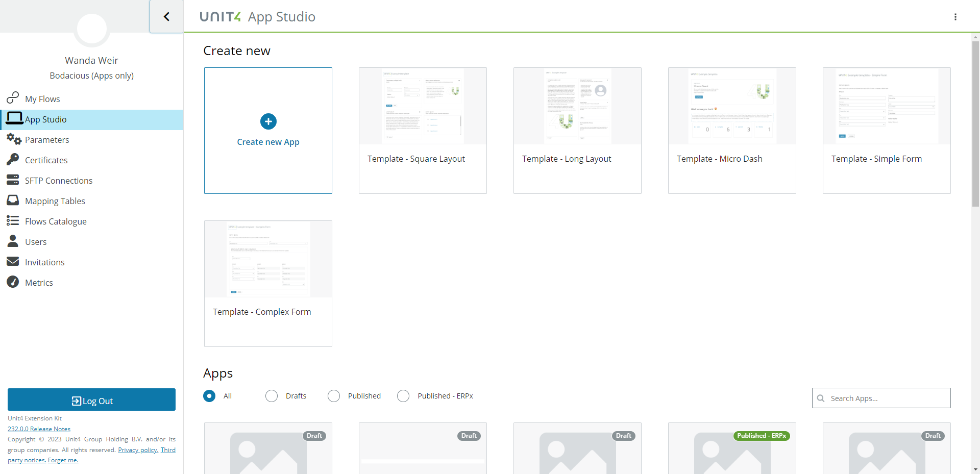
Task: Click the Metrics gauge icon
Action: [13, 282]
